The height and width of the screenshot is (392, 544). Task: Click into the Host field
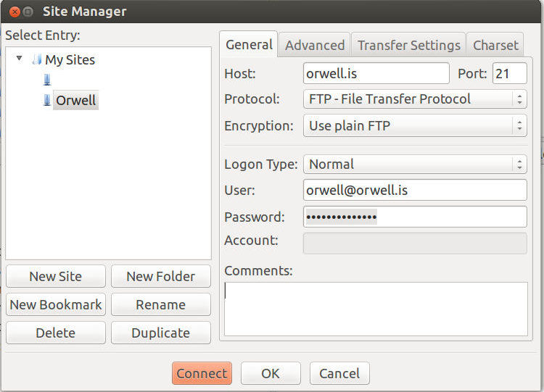click(x=376, y=74)
